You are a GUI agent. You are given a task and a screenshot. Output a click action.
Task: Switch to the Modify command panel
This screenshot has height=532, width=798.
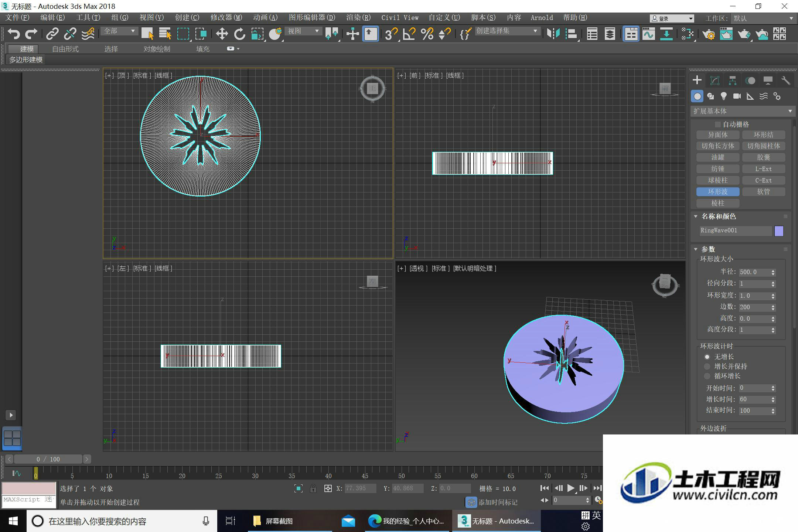(715, 80)
